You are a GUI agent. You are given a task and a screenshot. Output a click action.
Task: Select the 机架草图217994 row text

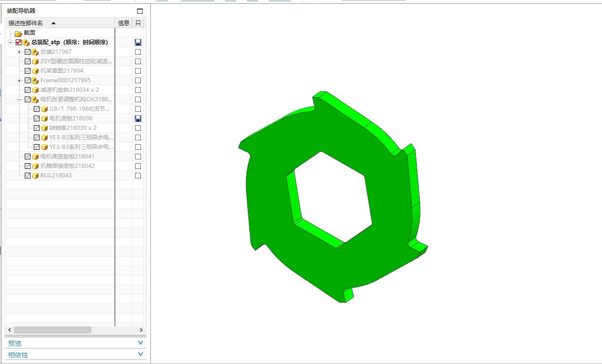[x=62, y=71]
